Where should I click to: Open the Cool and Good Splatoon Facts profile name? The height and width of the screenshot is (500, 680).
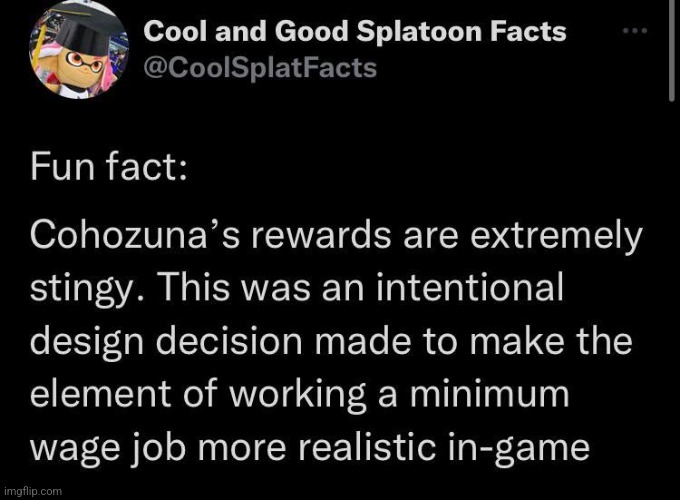tap(355, 32)
